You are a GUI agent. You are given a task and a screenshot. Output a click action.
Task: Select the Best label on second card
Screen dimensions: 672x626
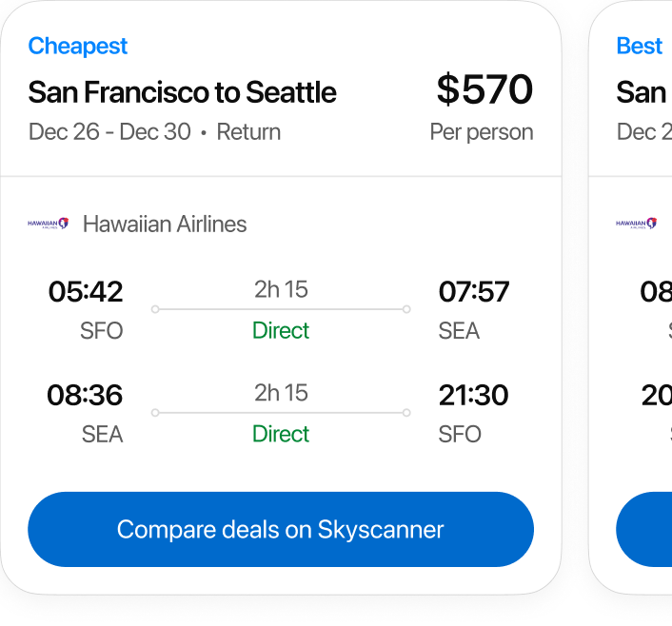[x=639, y=46]
